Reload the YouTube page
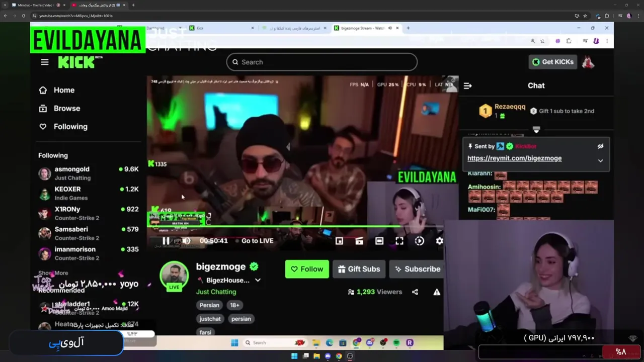 pyautogui.click(x=23, y=16)
